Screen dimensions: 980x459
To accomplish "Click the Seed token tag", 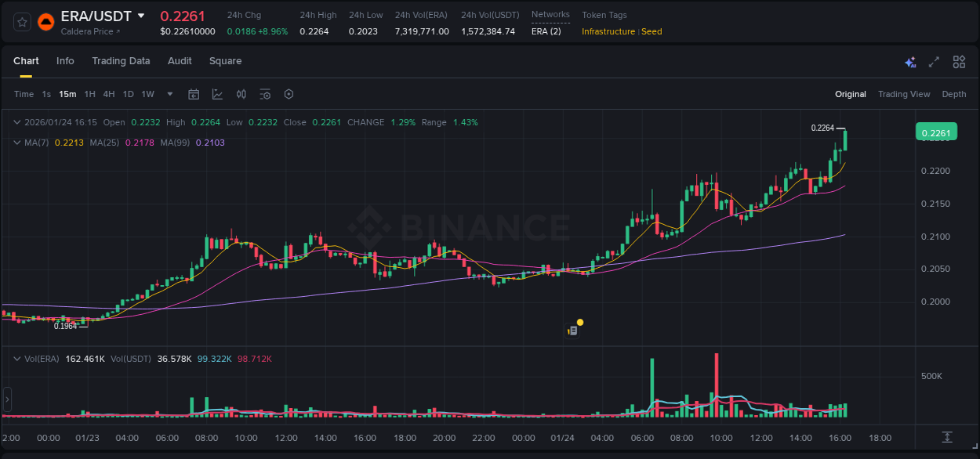I will (x=652, y=31).
